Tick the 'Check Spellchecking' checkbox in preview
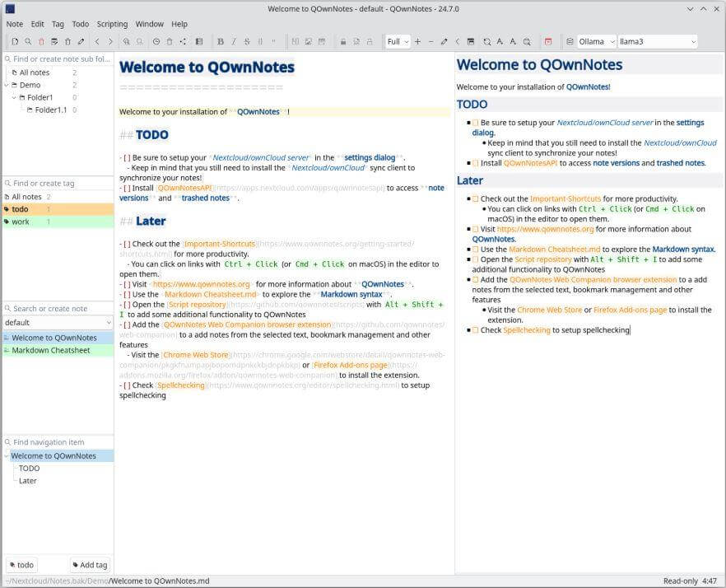Screen dimensions: 726x588 (475, 330)
